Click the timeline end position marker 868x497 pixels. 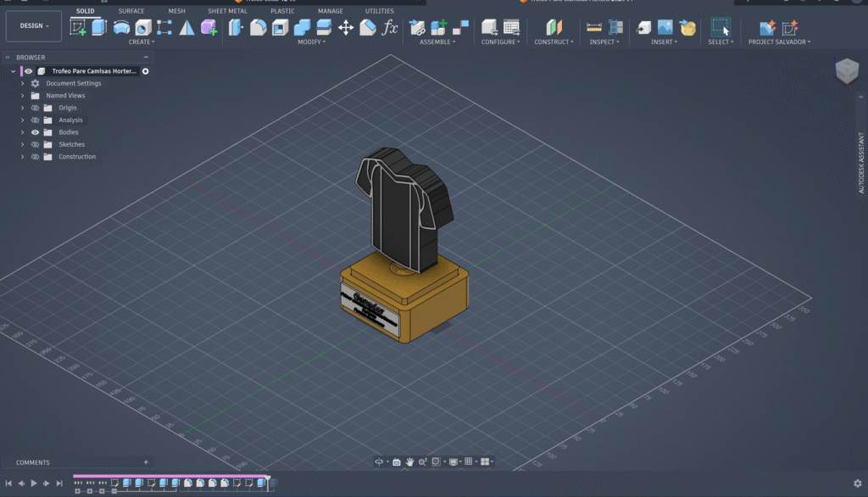click(x=269, y=481)
